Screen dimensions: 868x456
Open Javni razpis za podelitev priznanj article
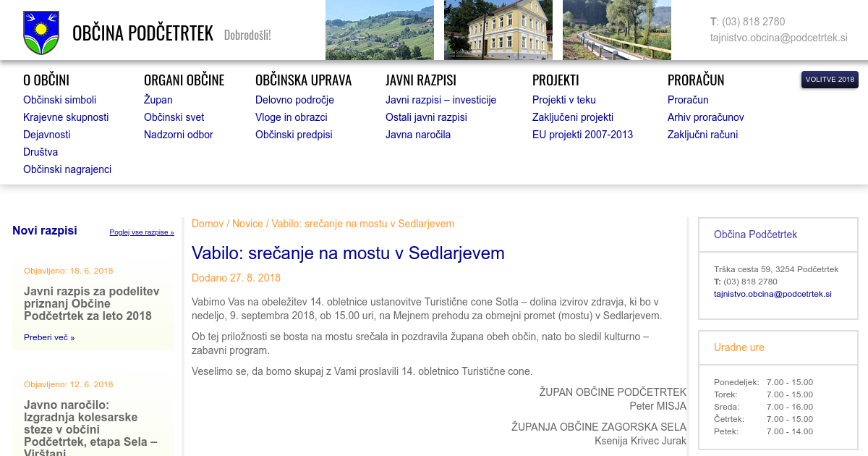coord(91,303)
